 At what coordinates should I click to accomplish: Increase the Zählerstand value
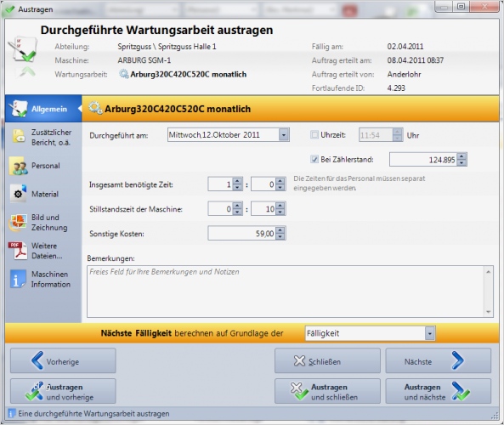click(x=462, y=156)
